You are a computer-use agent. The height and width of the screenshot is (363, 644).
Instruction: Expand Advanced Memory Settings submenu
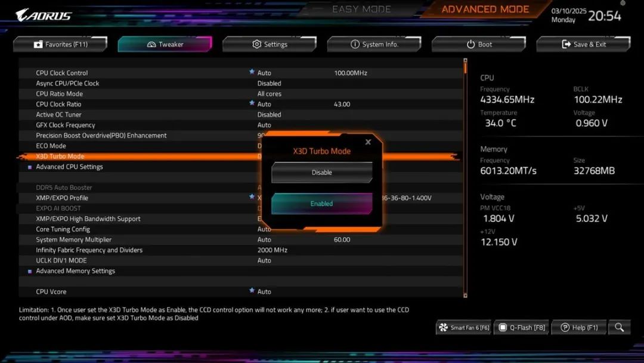[75, 271]
